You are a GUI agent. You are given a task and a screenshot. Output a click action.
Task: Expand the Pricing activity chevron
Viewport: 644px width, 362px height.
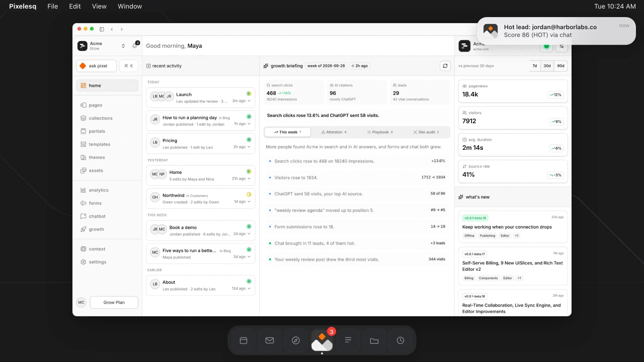point(249,147)
